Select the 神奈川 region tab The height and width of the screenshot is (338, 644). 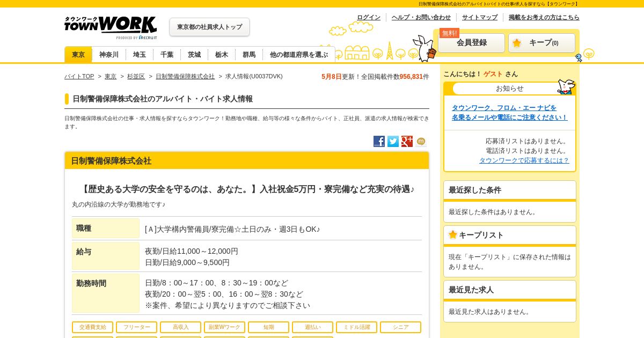109,55
